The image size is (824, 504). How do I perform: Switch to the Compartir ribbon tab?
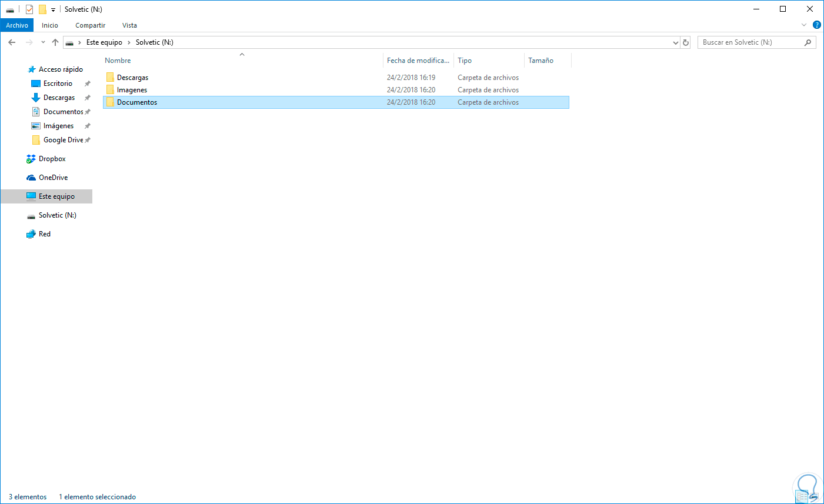coord(91,25)
